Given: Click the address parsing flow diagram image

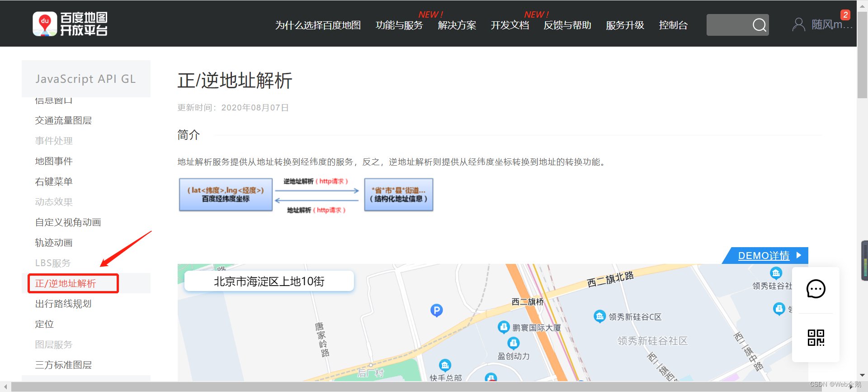Looking at the screenshot, I should click(x=306, y=195).
